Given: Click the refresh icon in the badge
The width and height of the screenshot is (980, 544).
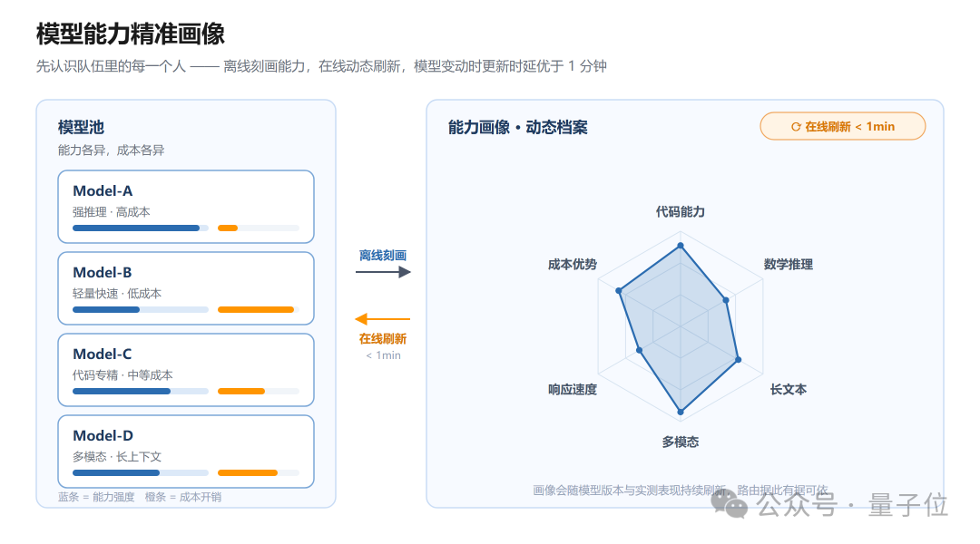Looking at the screenshot, I should click(x=796, y=127).
